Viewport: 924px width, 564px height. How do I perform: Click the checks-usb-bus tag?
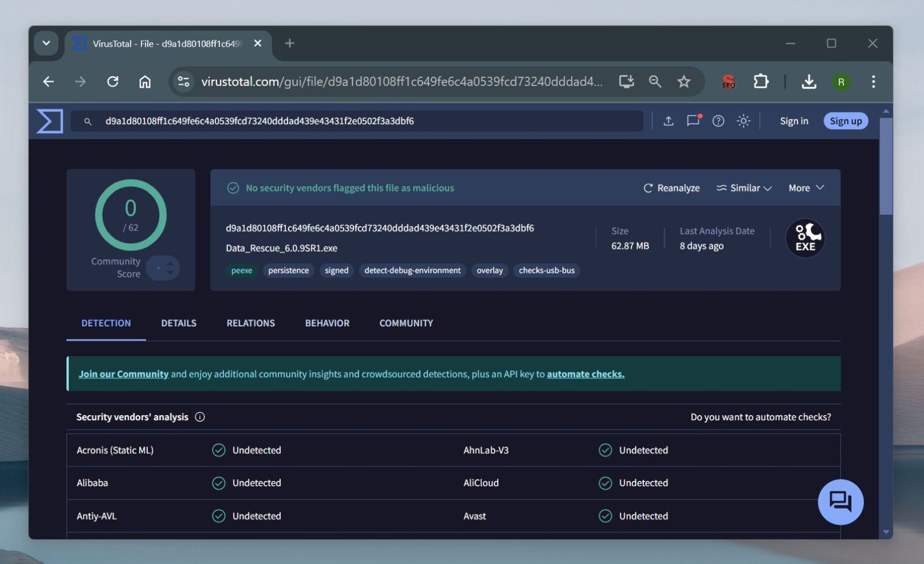[546, 270]
